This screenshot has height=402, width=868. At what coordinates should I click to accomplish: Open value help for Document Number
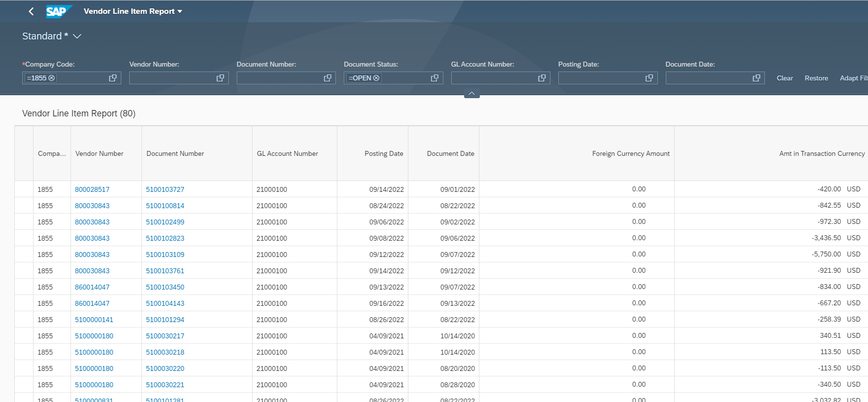pos(327,78)
